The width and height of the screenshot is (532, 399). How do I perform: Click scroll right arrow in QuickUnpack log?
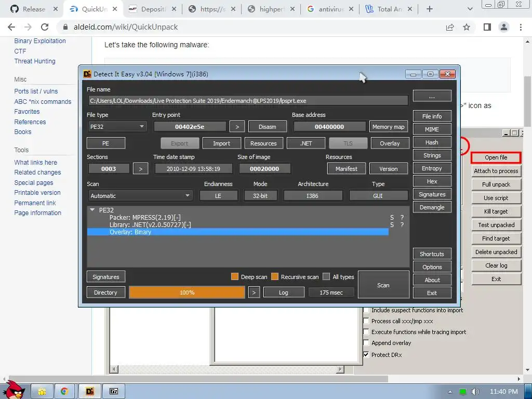click(x=340, y=369)
